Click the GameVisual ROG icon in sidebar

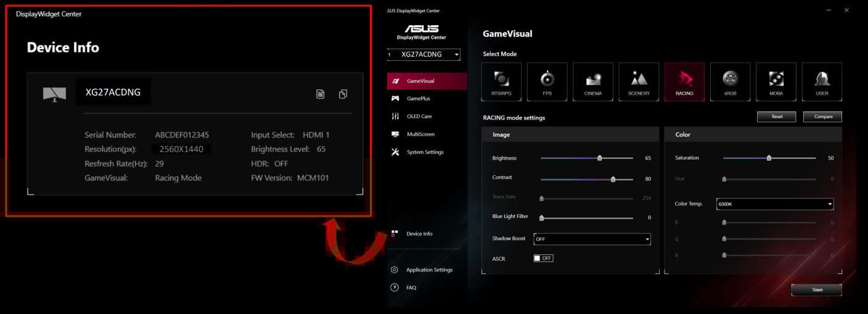pos(395,81)
